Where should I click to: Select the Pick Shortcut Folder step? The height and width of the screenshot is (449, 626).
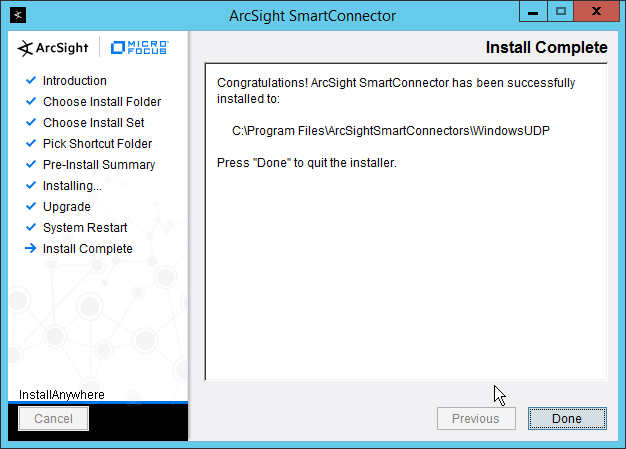99,144
